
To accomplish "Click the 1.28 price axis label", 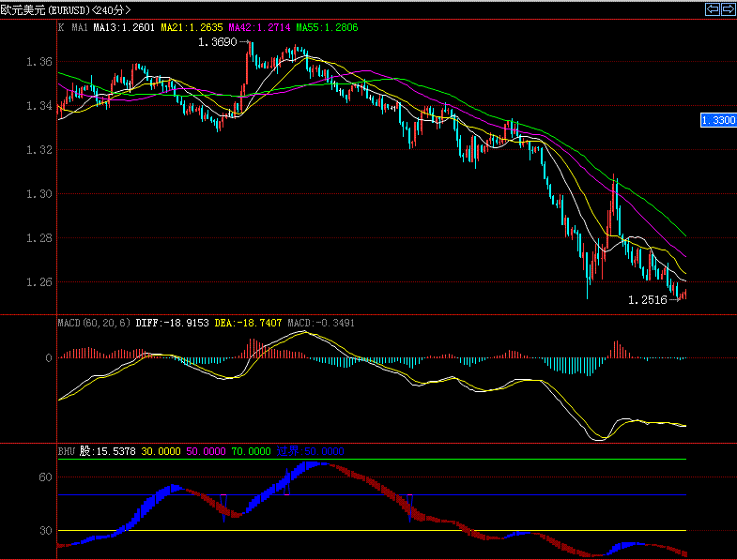I will 39,237.
